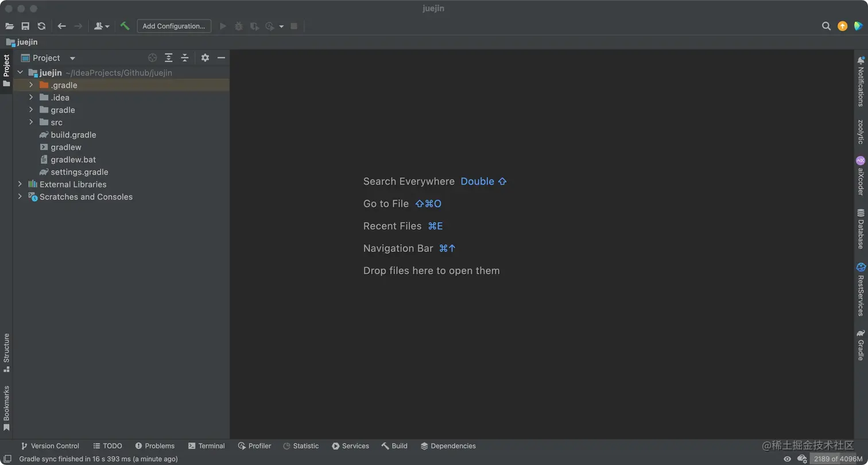
Task: Open the Services tool window
Action: (x=350, y=446)
